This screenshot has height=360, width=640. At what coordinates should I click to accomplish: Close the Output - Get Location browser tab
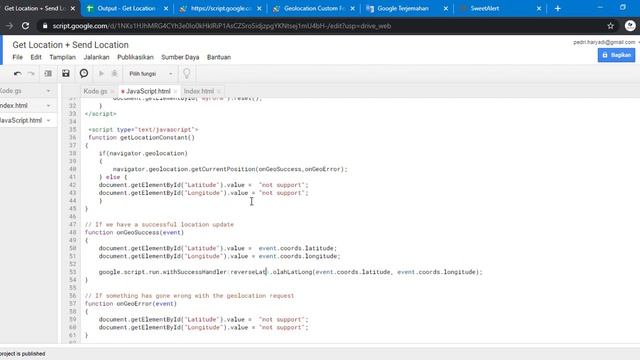click(166, 8)
